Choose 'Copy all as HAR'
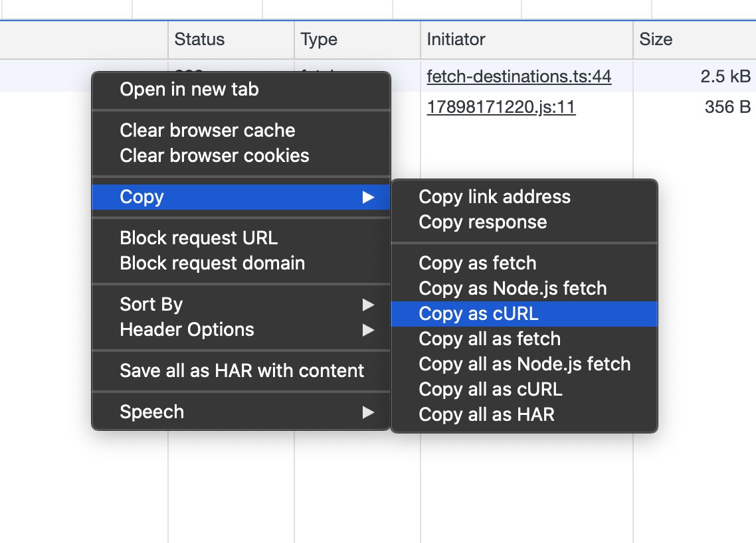Screen dimensions: 756x543 [486, 415]
